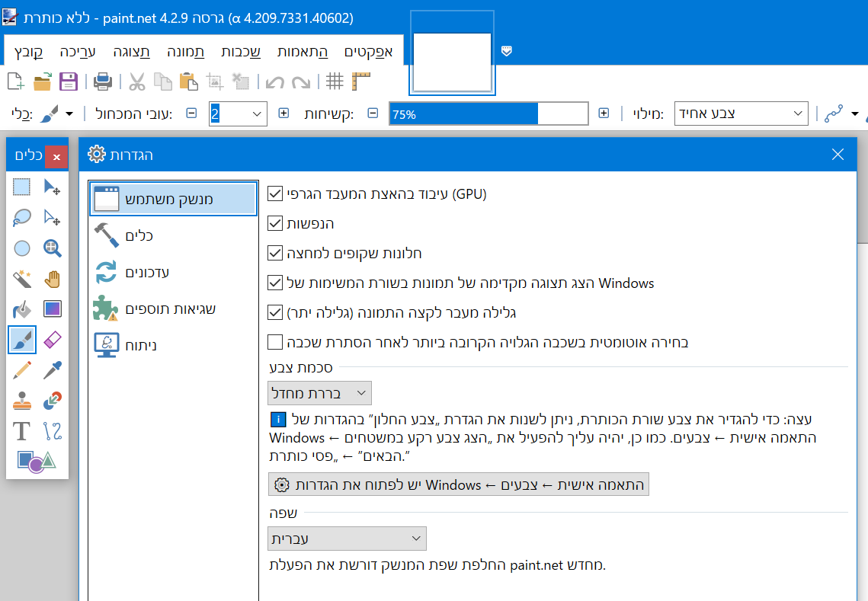Select the Lasso Select tool

click(21, 218)
